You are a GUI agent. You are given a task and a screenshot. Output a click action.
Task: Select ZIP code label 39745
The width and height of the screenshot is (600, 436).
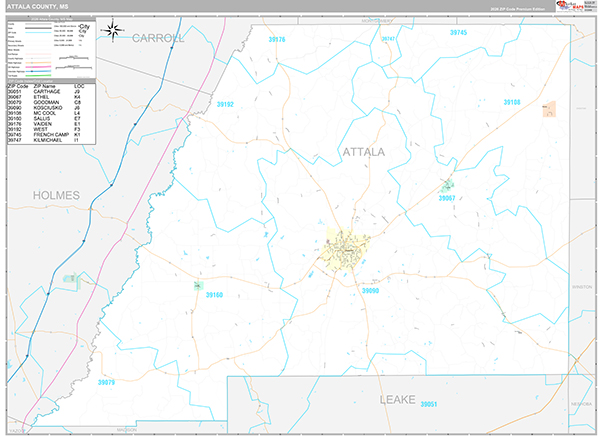[458, 33]
